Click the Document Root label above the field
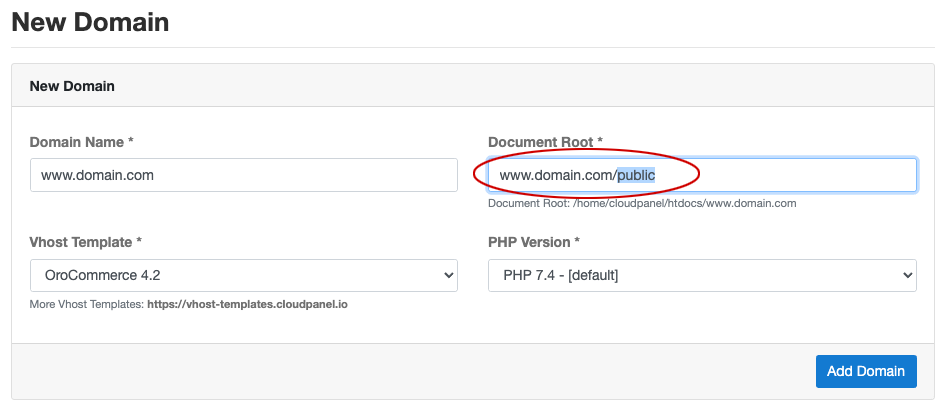This screenshot has width=943, height=412. tap(545, 142)
